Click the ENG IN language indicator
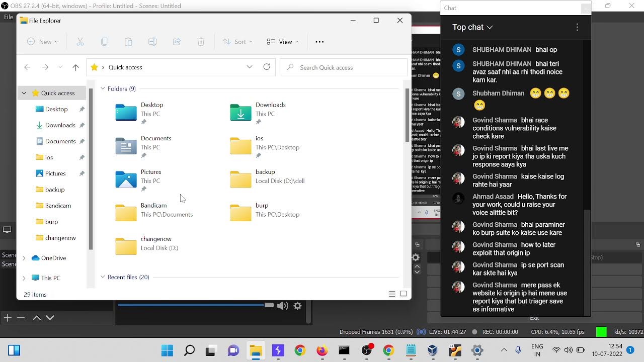The height and width of the screenshot is (362, 644). click(x=537, y=350)
